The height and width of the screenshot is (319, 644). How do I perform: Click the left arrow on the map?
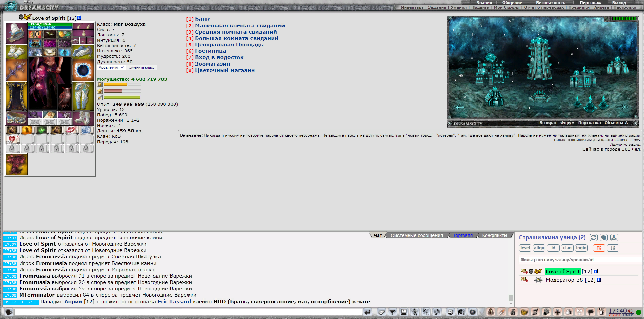point(459,107)
